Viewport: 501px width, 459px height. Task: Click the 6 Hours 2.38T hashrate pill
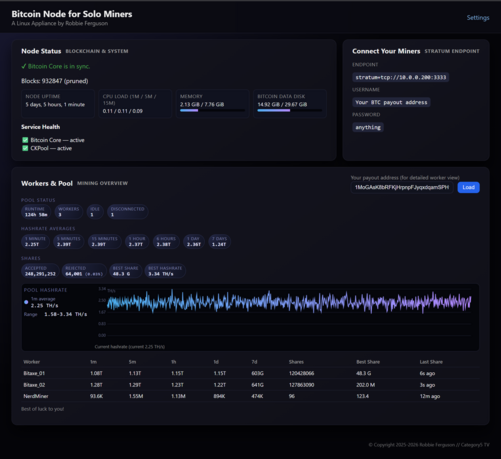pos(166,241)
